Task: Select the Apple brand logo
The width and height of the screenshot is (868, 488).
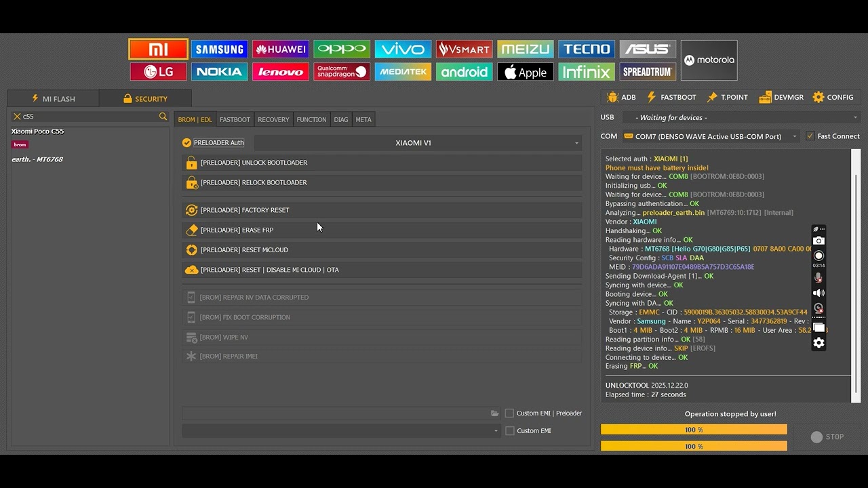Action: pyautogui.click(x=526, y=72)
